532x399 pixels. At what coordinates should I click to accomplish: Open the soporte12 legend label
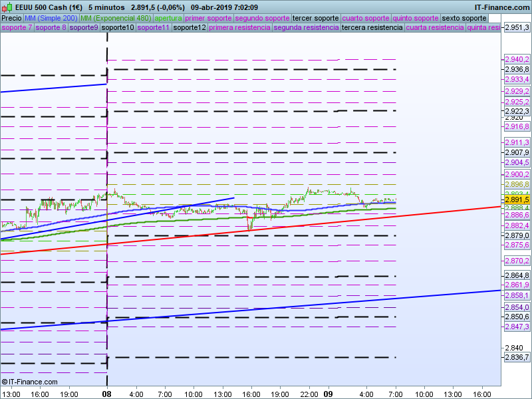[189, 28]
